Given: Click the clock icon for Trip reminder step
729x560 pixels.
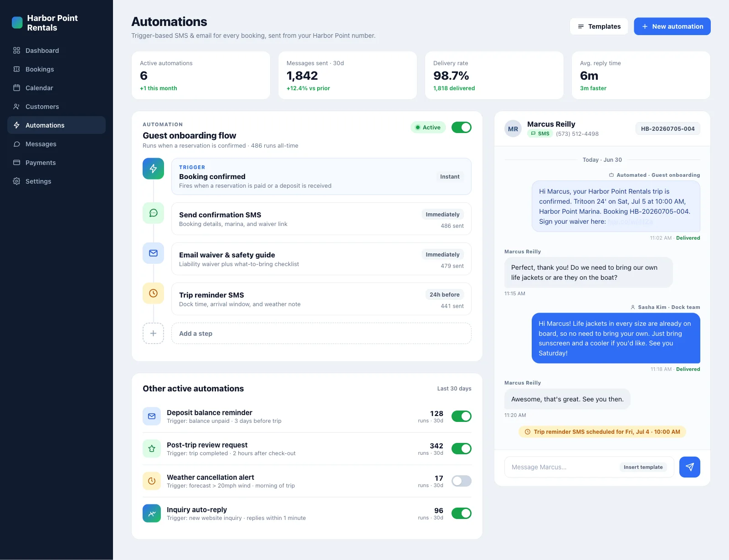Looking at the screenshot, I should click(x=153, y=293).
